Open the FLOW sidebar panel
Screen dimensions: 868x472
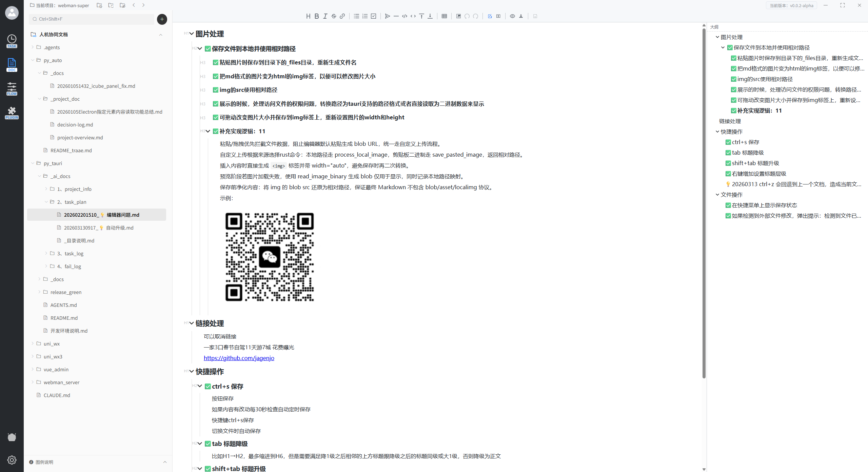(12, 88)
